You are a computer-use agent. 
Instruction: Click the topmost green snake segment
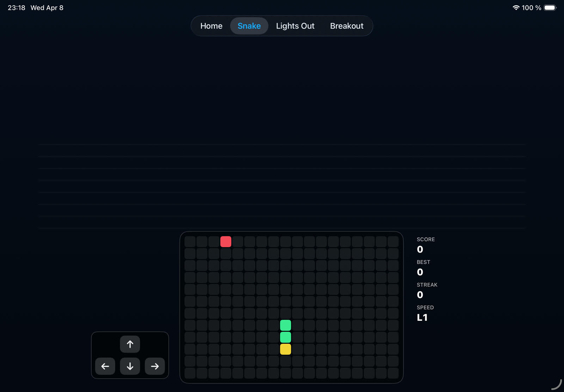tap(286, 325)
